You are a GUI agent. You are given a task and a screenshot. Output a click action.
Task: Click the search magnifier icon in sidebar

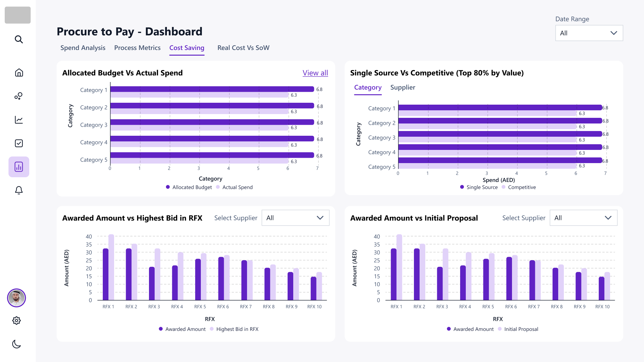(19, 39)
